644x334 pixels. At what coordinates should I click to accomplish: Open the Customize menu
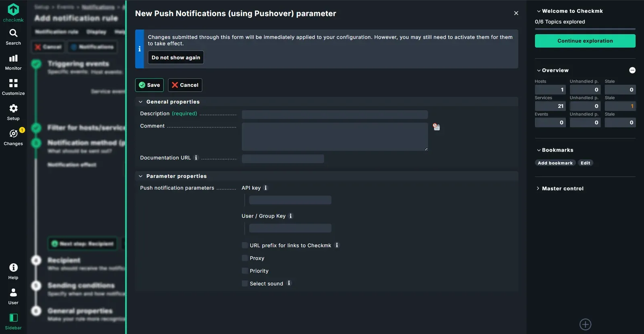(x=13, y=87)
